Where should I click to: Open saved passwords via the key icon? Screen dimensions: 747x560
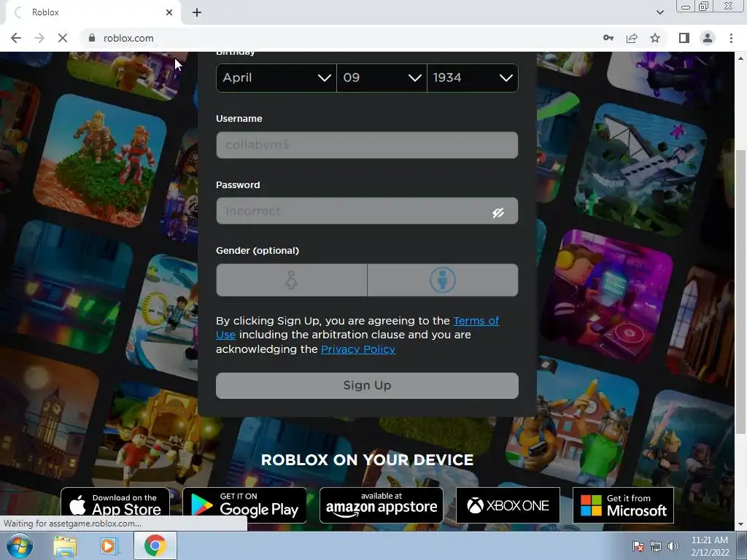pyautogui.click(x=608, y=38)
